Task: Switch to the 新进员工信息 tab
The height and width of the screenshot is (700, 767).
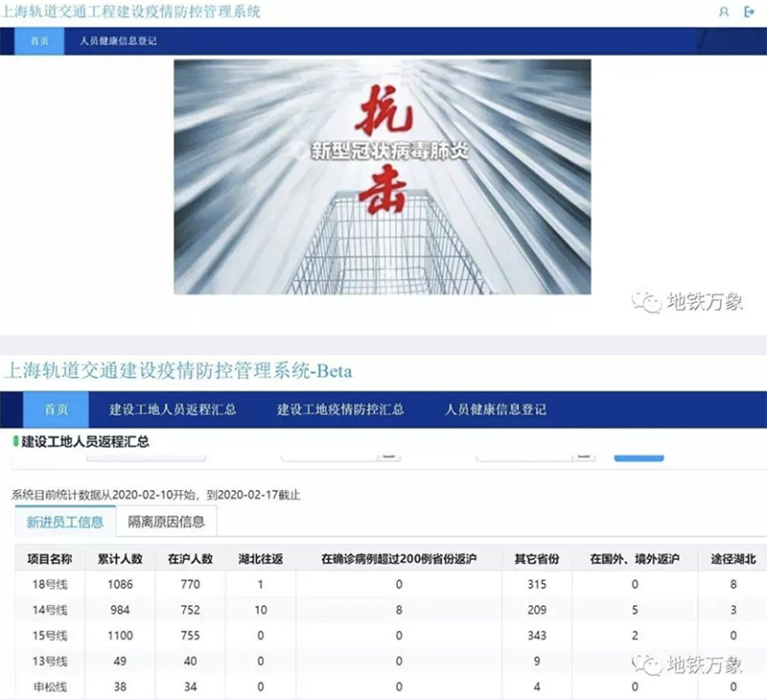Action: 65,522
